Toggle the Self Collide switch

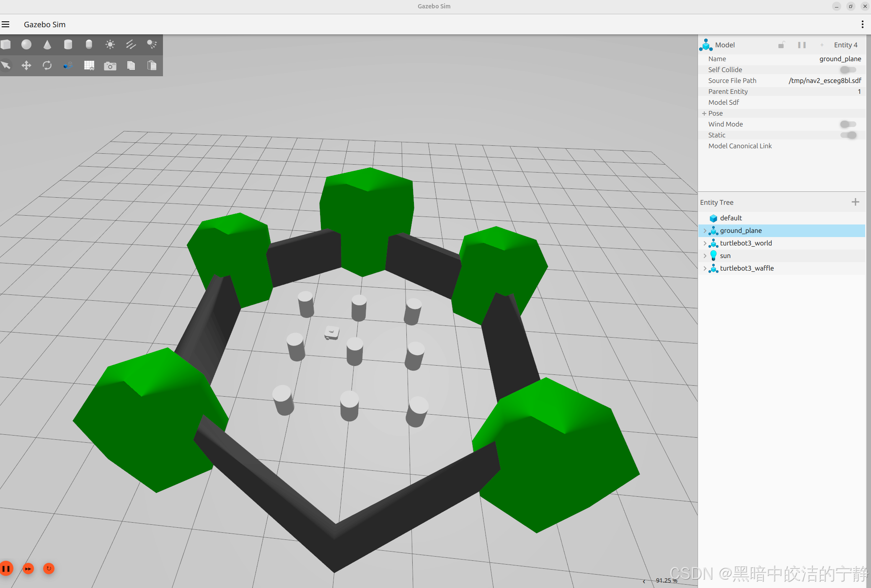point(848,70)
